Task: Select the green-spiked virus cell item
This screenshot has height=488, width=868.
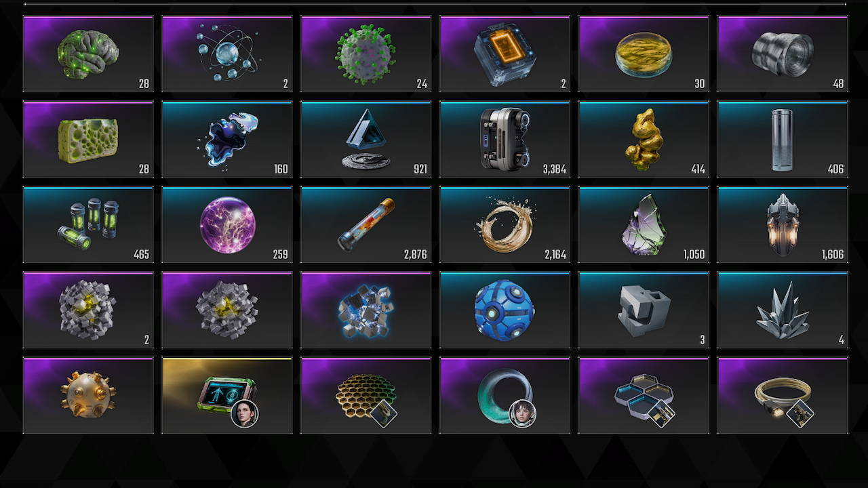Action: tap(366, 54)
